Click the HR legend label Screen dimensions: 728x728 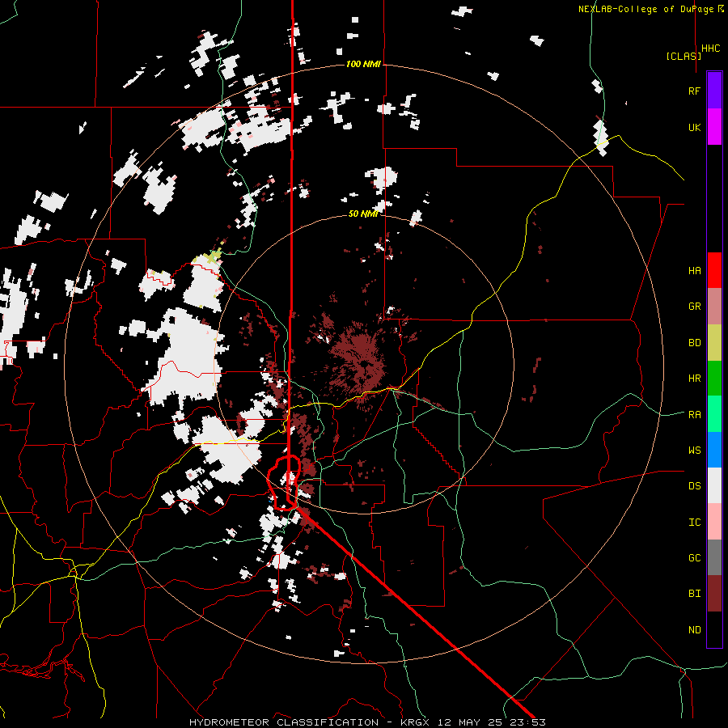pos(694,379)
